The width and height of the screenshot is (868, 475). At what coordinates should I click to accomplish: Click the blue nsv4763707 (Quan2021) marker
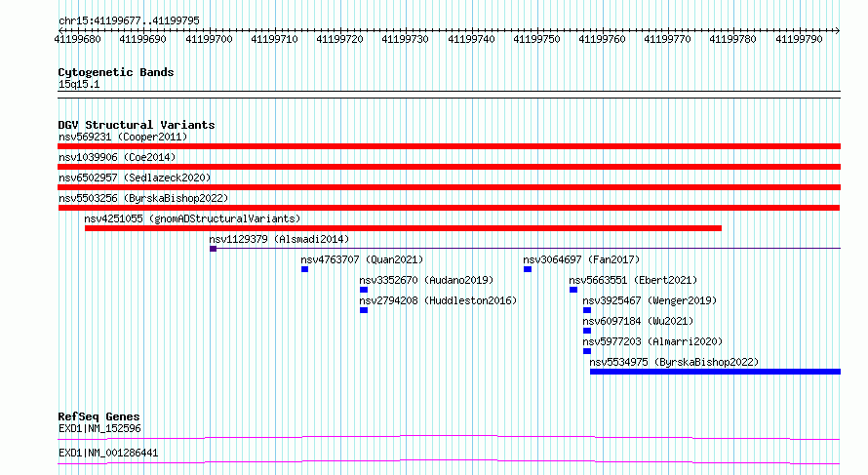[x=304, y=269]
